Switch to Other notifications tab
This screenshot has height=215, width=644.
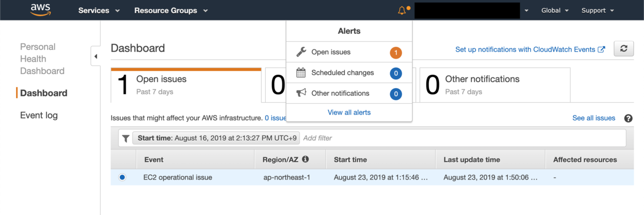click(494, 84)
